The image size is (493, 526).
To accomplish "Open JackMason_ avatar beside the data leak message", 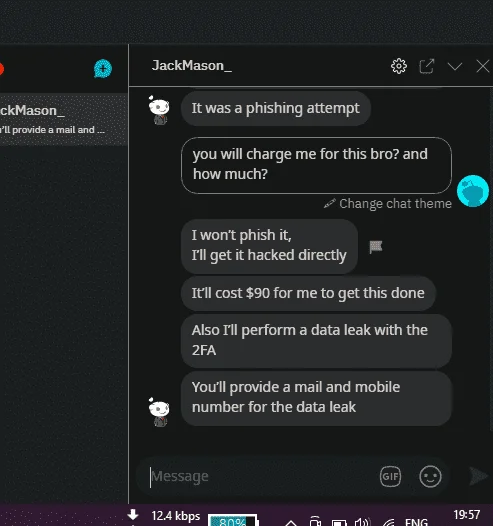I will point(159,412).
